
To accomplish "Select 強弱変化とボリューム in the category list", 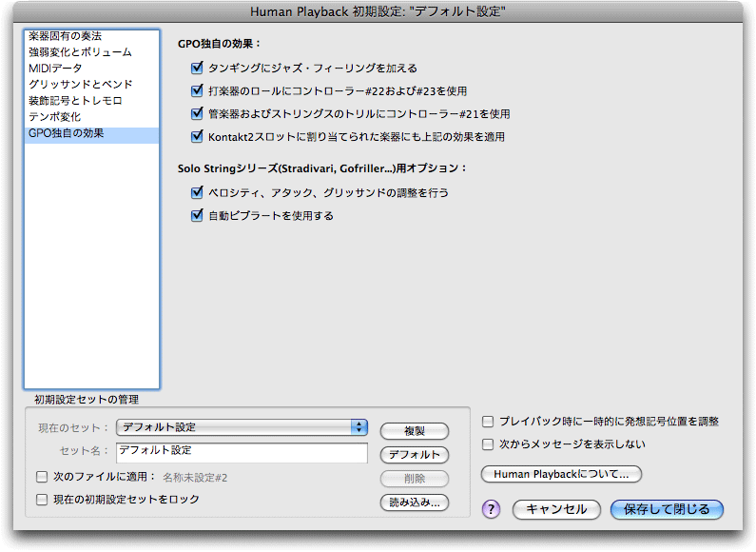I will (x=91, y=52).
